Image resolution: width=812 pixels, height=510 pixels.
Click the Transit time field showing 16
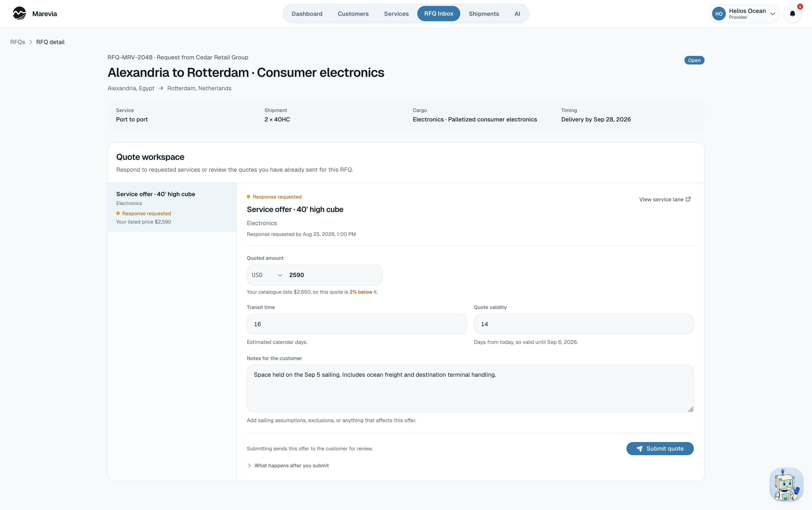pyautogui.click(x=357, y=324)
